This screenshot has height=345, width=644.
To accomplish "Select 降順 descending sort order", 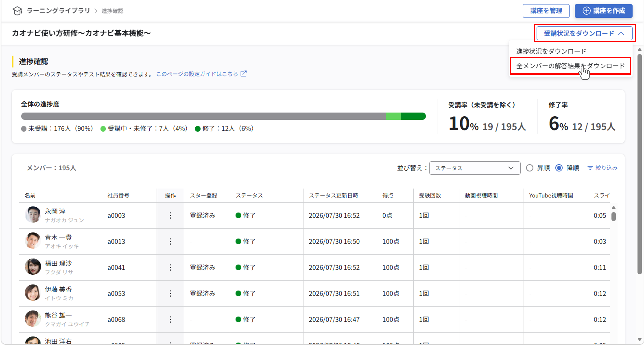I will coord(559,168).
